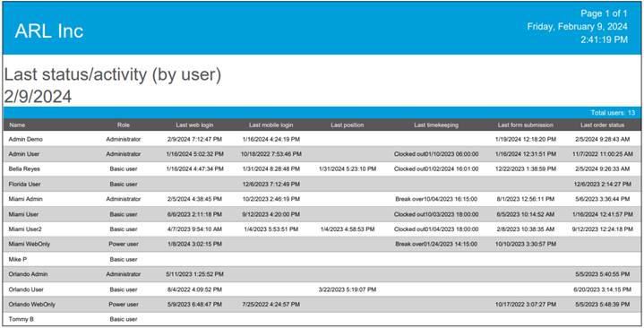644x328 pixels.
Task: Click the Last status/activity report heading
Action: (113, 74)
